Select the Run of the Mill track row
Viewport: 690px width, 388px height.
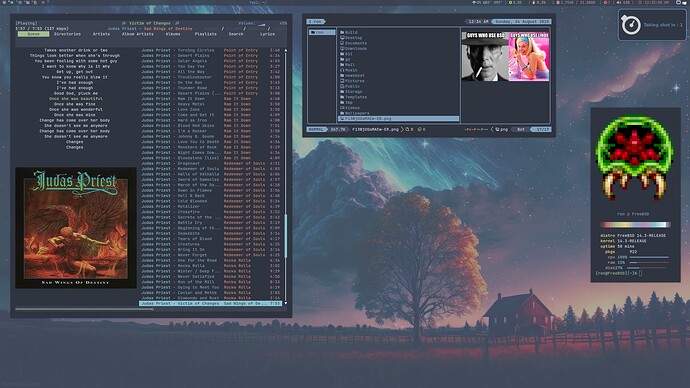pos(211,282)
